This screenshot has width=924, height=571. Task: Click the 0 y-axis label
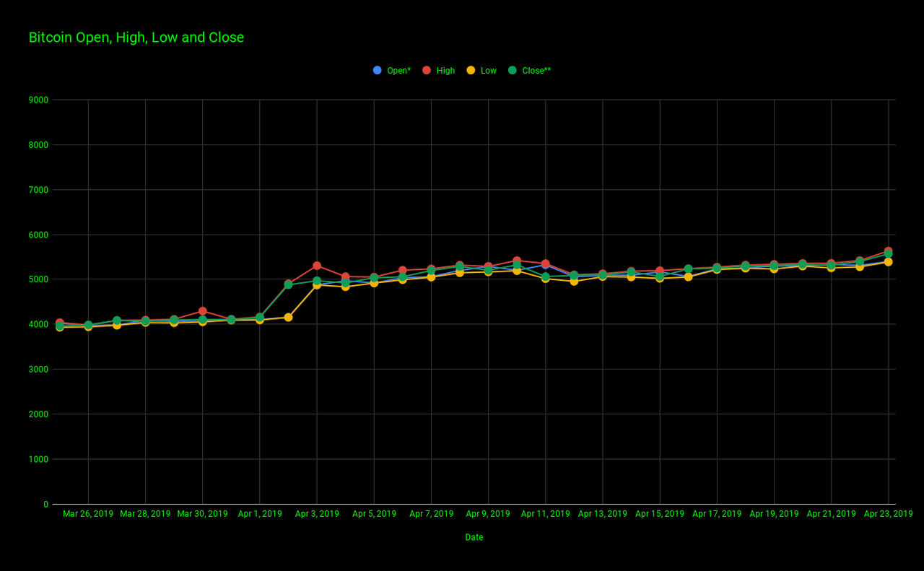[46, 505]
